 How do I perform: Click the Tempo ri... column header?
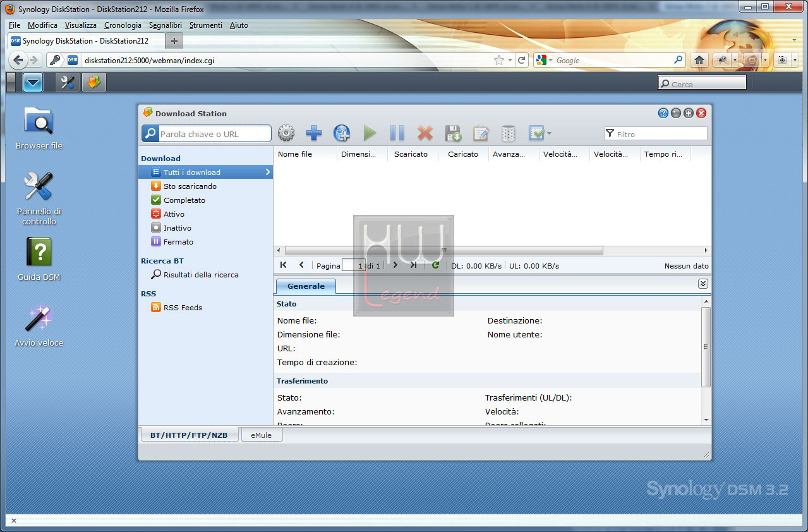tap(665, 154)
